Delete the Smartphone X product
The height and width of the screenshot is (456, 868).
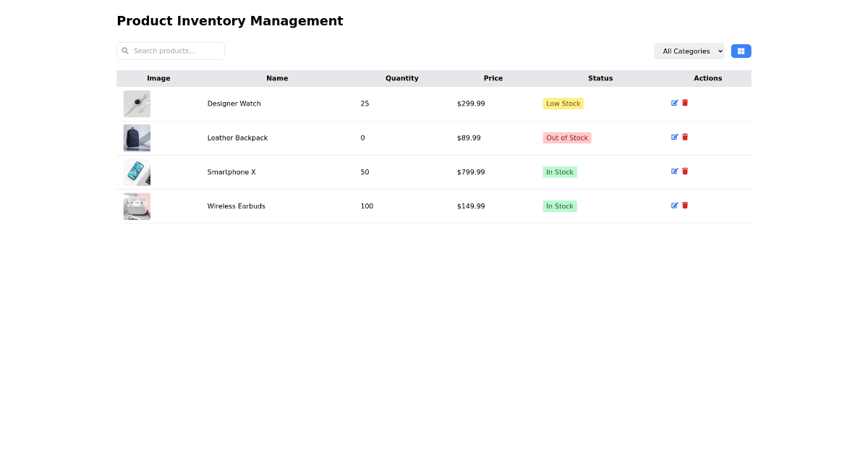click(x=684, y=171)
